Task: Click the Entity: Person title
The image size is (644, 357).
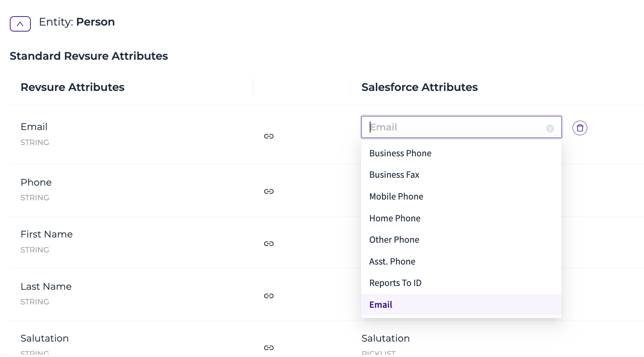Action: (x=77, y=22)
